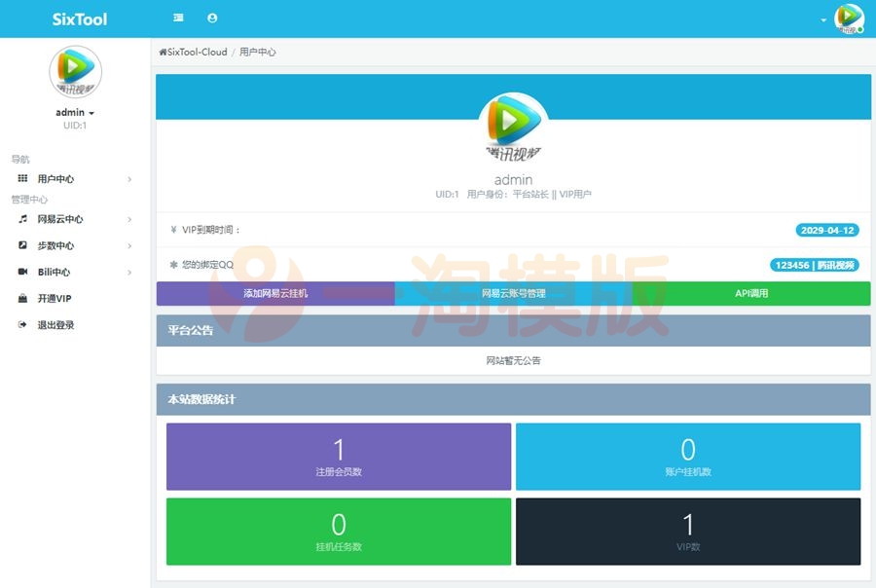
Task: Open the caret dropdown near the top-right avatar
Action: tap(822, 19)
